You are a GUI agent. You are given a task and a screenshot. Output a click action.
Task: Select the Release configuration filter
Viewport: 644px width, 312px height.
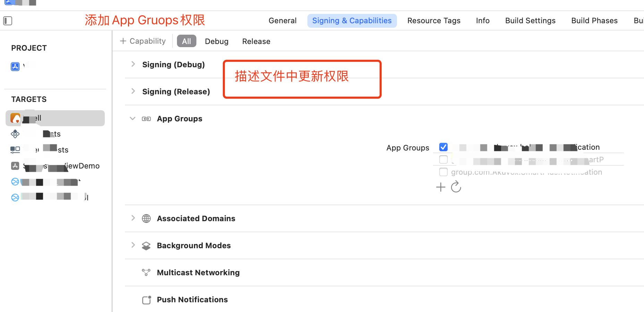(x=256, y=41)
